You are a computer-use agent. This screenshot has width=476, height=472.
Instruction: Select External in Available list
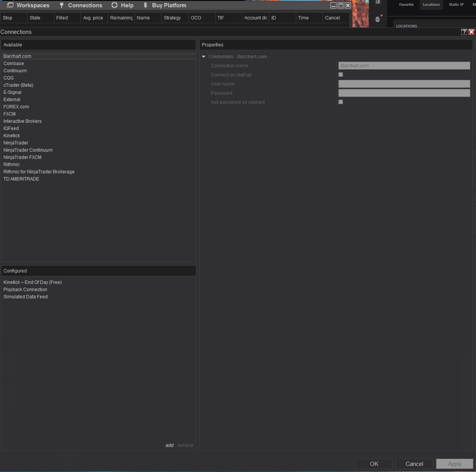click(x=98, y=99)
